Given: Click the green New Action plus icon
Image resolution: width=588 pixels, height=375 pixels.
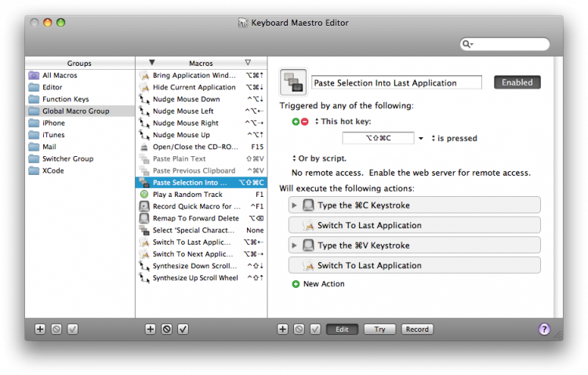Looking at the screenshot, I should [x=296, y=284].
